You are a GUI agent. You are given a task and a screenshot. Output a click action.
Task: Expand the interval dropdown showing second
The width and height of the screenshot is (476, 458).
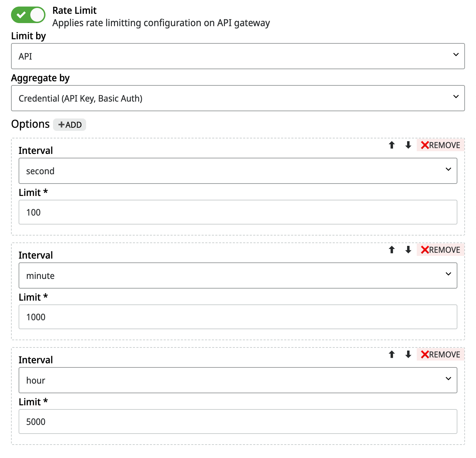(x=238, y=171)
